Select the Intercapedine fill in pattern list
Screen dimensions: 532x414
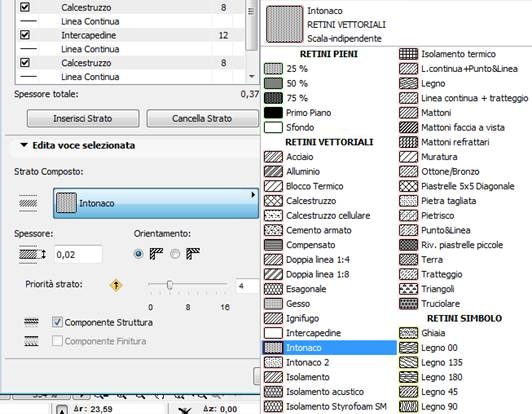302,333
